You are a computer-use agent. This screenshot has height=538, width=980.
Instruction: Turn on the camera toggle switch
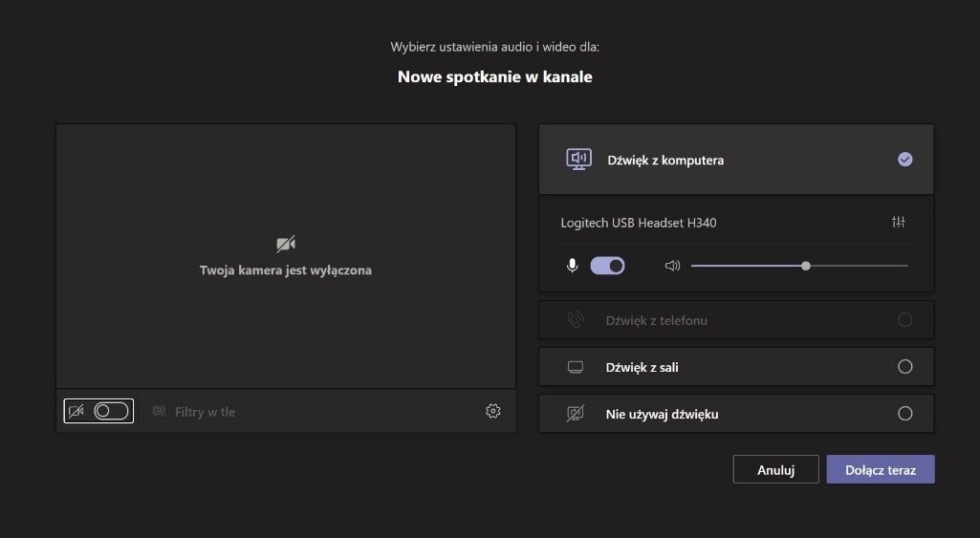coord(111,411)
